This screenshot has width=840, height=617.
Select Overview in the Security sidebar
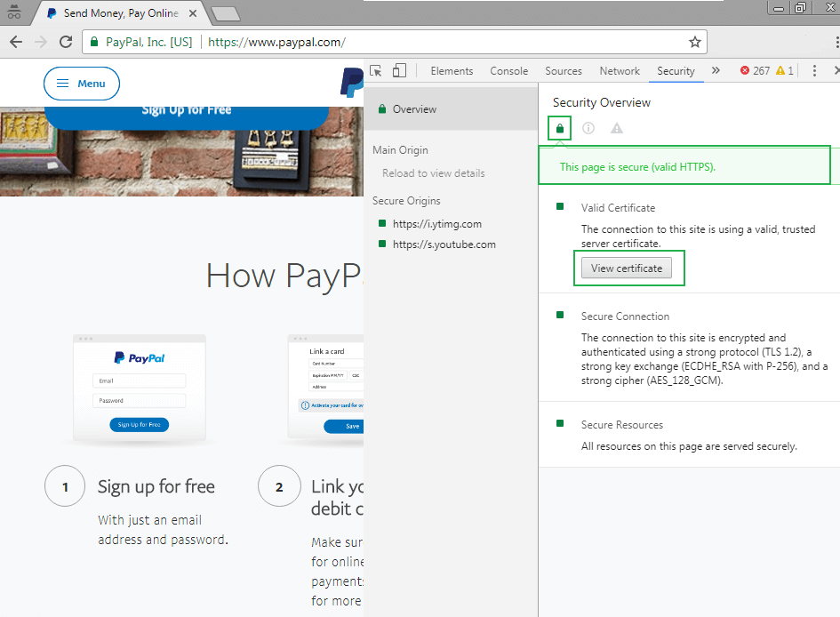tap(451, 108)
